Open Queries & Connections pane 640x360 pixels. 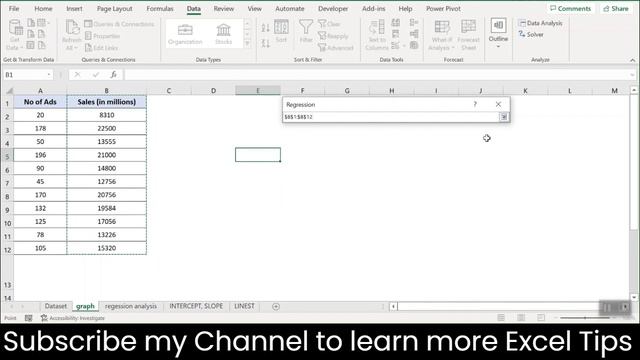pyautogui.click(x=119, y=24)
